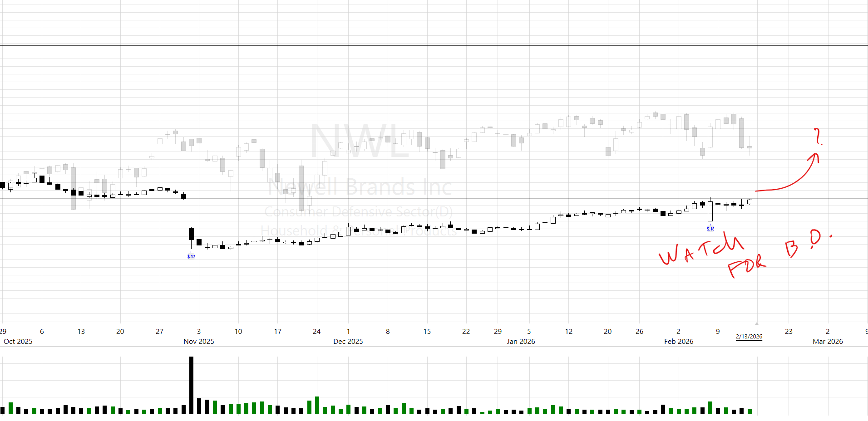Image resolution: width=868 pixels, height=421 pixels.
Task: Click the 'Jan 2026' axis label
Action: 521,342
